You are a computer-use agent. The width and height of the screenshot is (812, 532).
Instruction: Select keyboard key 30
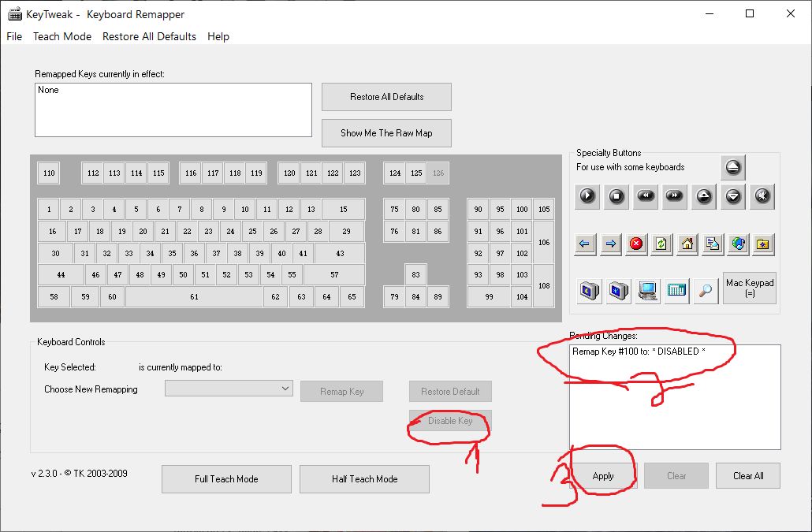55,253
